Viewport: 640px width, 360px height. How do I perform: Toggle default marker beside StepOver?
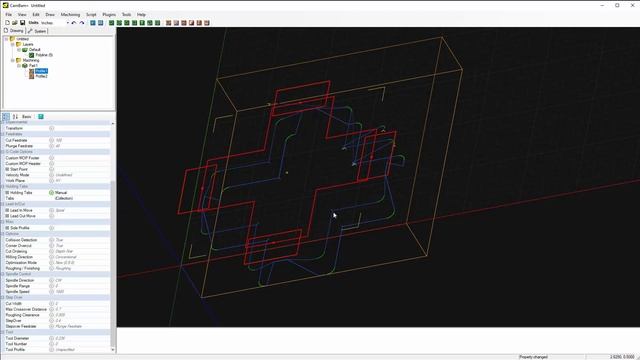click(x=51, y=321)
